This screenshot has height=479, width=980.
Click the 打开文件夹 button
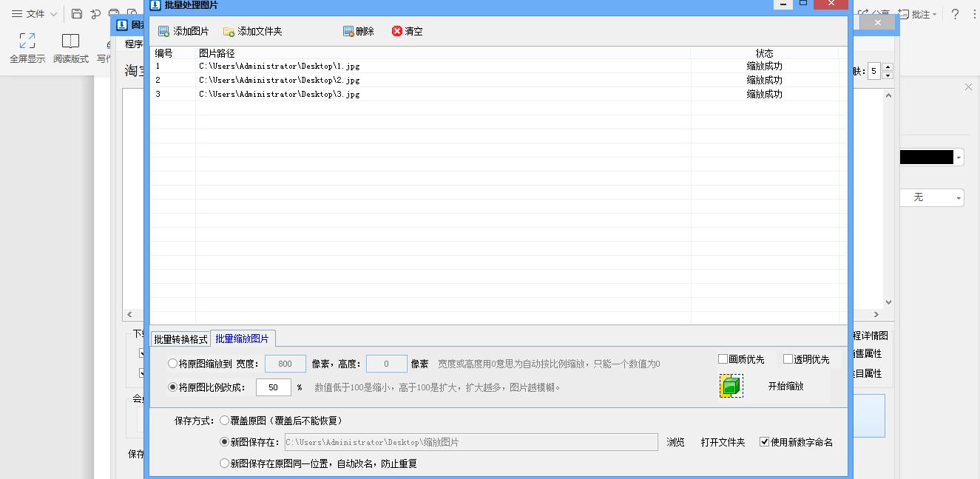[723, 441]
